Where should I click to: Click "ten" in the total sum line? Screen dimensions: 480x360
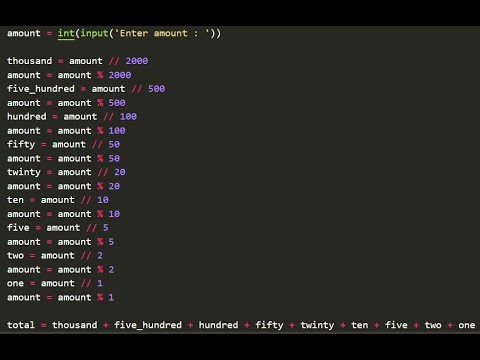click(360, 325)
